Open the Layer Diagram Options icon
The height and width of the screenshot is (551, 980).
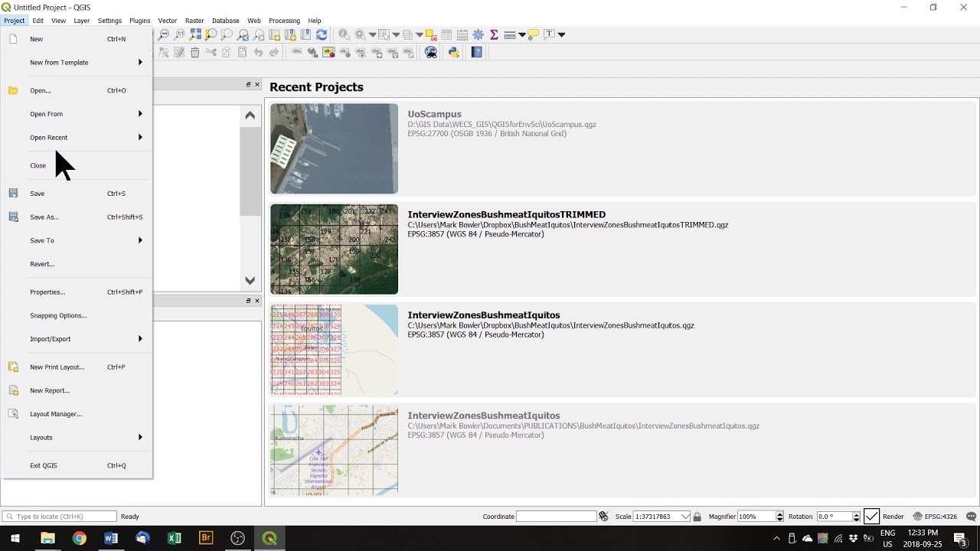pos(313,52)
